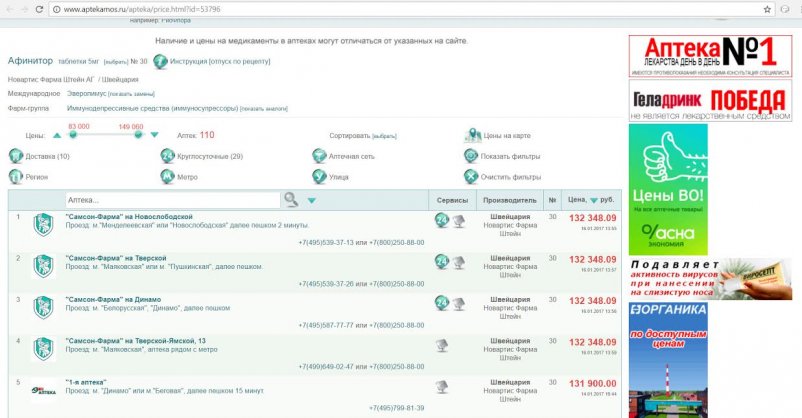
Task: Click 24-hour service icon for Самсон-Фарма на Новослободской
Action: click(442, 221)
